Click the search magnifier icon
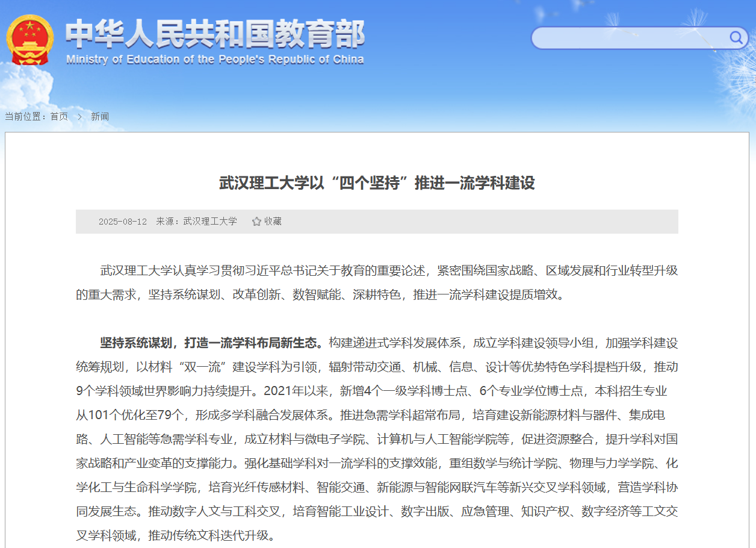This screenshot has height=548, width=756. click(x=736, y=38)
